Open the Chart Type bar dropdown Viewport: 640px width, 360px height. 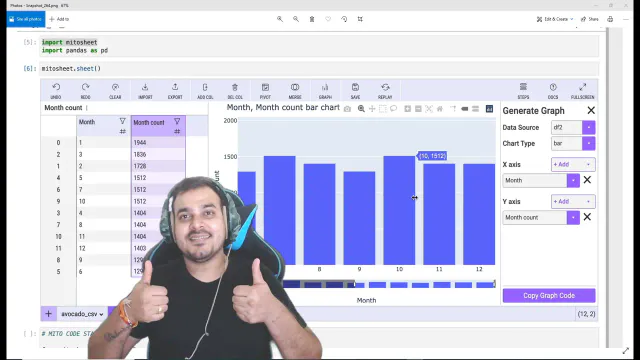(589, 143)
